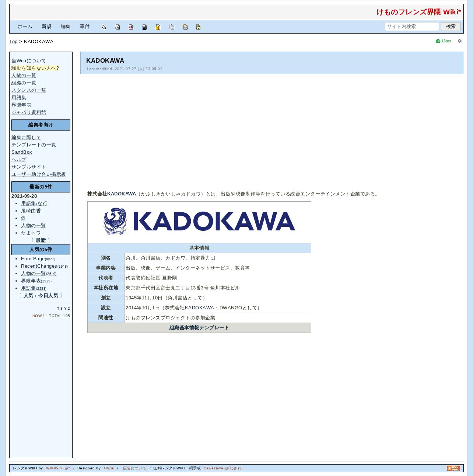Viewport: 473px width, 476px height.
Task: Open the 新規 menu item
Action: (x=46, y=27)
